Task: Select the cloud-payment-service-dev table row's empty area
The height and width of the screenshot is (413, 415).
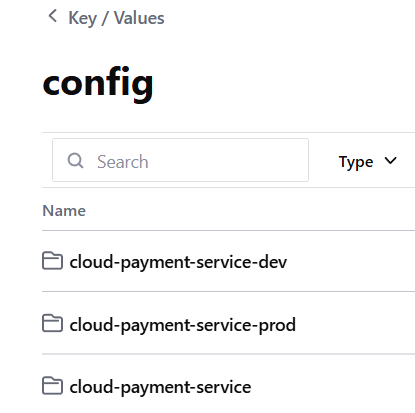Action: point(350,261)
